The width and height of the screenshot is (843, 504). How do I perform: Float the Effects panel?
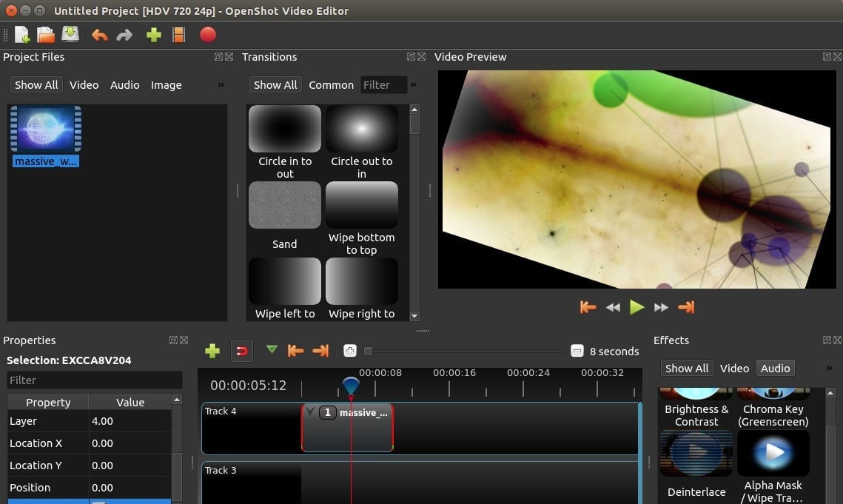click(827, 340)
